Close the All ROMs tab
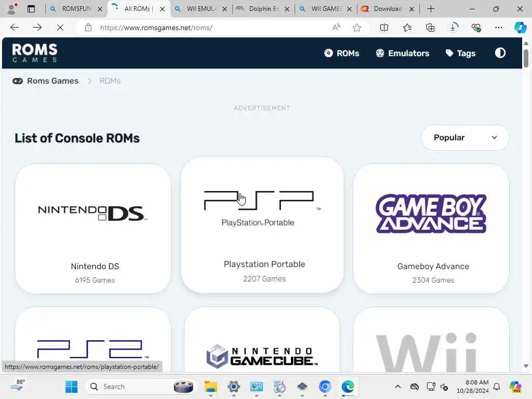This screenshot has width=532, height=399. [163, 9]
